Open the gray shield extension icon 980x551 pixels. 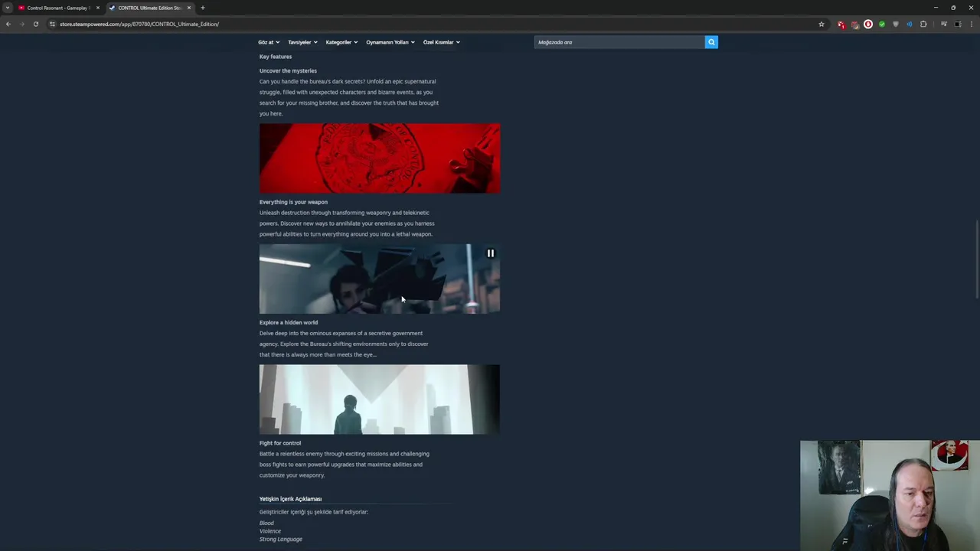pyautogui.click(x=896, y=24)
